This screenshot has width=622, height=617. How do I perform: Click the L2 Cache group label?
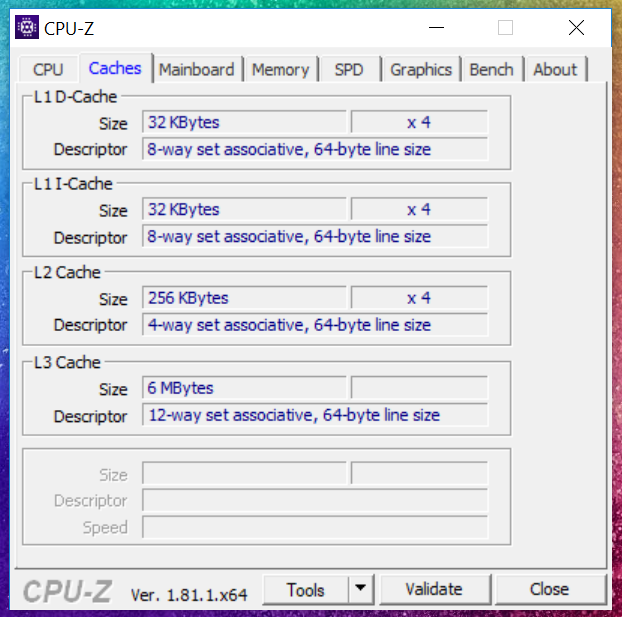point(67,273)
